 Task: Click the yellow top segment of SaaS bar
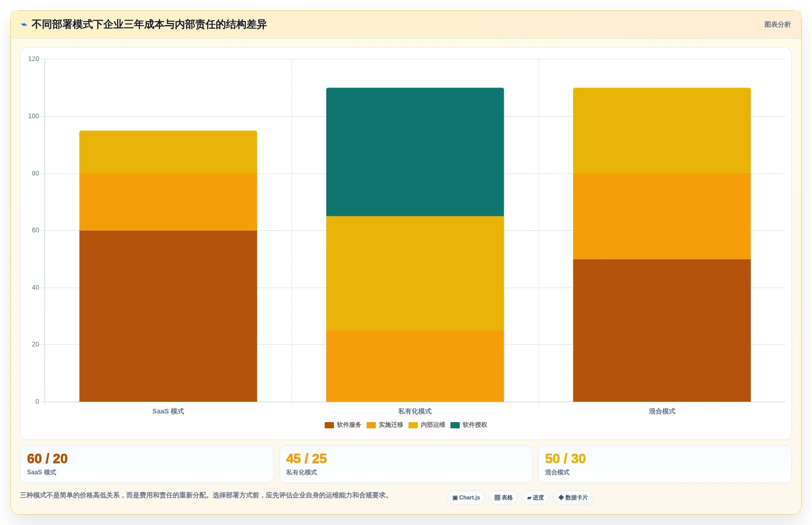[x=168, y=152]
